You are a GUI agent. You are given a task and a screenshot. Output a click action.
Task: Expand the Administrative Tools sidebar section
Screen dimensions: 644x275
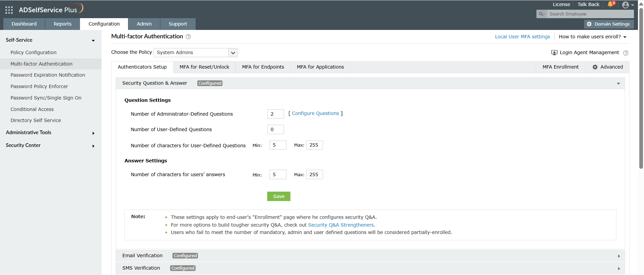(x=93, y=133)
